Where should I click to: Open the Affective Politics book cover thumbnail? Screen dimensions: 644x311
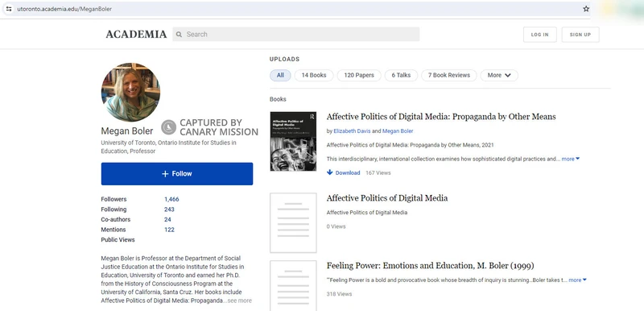[293, 141]
